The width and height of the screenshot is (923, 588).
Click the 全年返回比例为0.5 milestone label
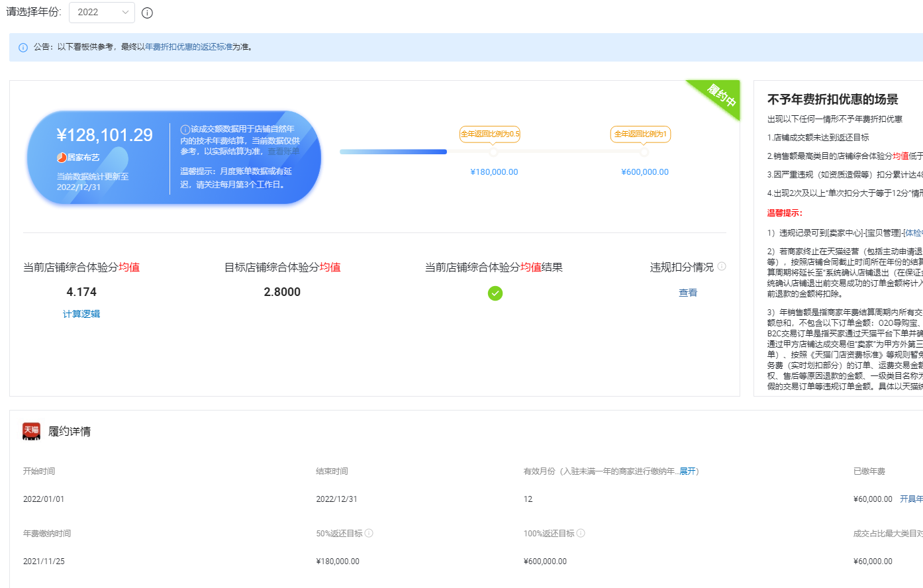[x=490, y=134]
